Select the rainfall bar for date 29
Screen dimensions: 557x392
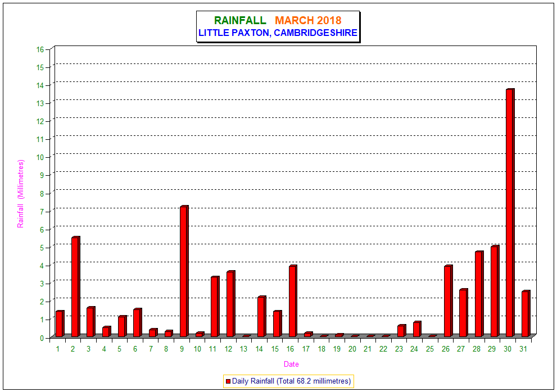pos(495,291)
